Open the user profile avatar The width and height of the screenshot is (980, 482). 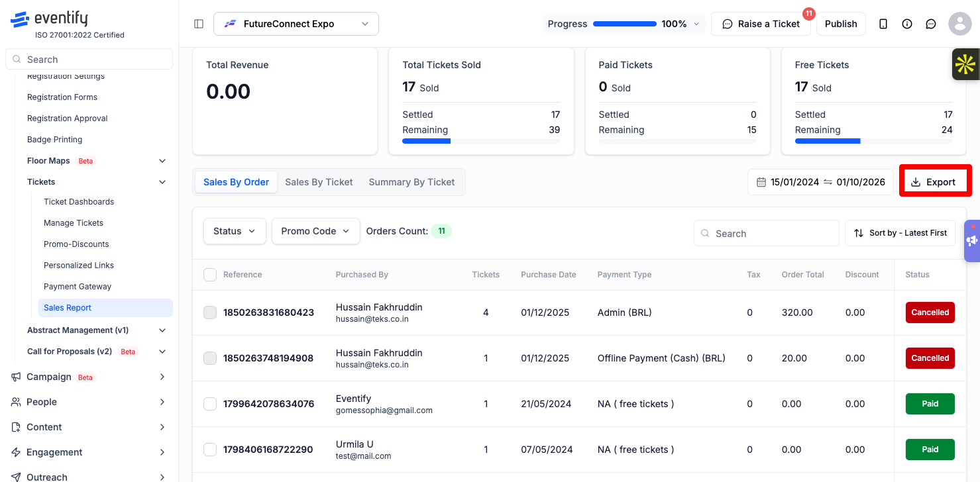[x=960, y=24]
